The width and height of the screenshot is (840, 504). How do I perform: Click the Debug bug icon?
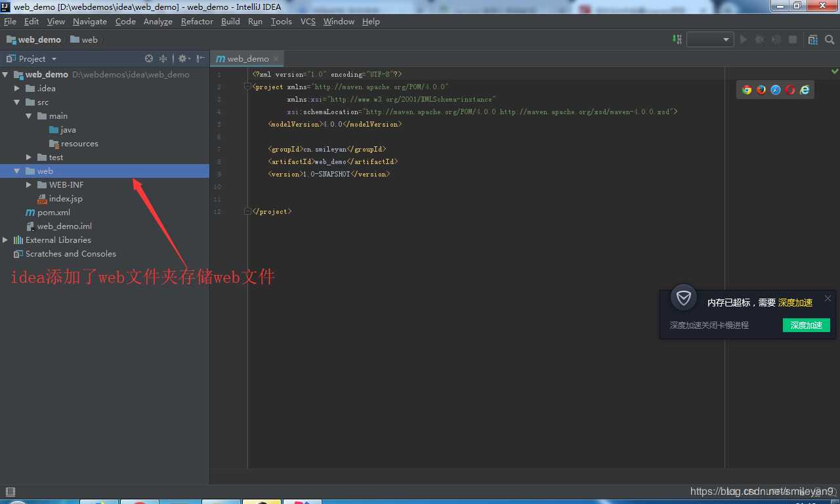pos(760,39)
